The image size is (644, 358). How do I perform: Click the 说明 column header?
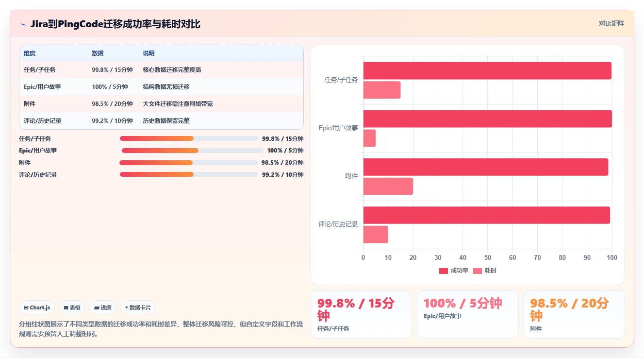click(x=149, y=53)
